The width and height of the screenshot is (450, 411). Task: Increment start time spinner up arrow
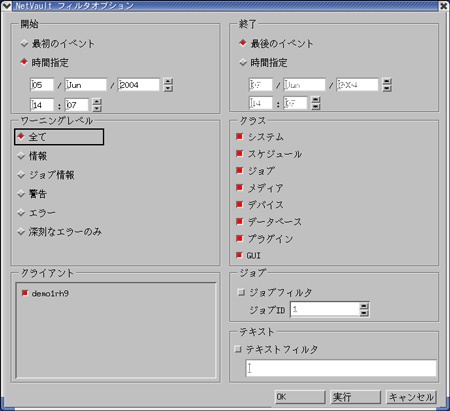[x=97, y=101]
